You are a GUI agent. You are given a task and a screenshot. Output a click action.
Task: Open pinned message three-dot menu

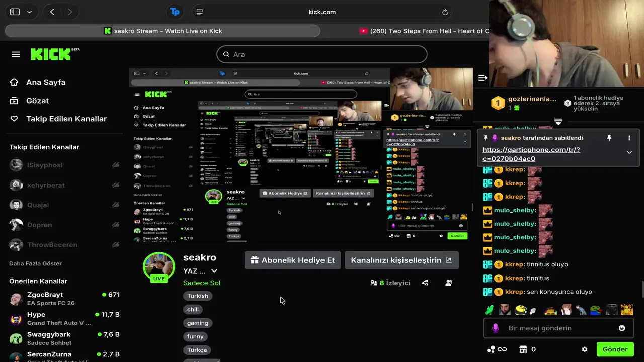tap(629, 138)
